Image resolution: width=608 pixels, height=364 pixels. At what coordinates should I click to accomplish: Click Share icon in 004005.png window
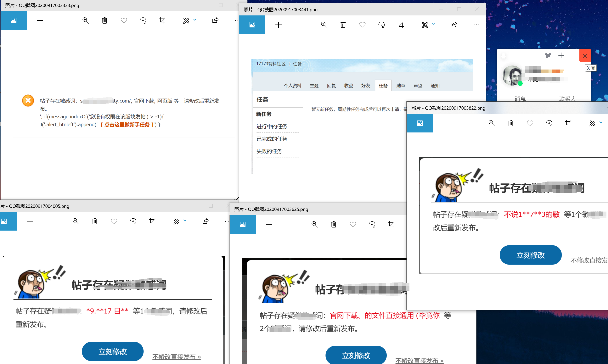[x=205, y=221]
